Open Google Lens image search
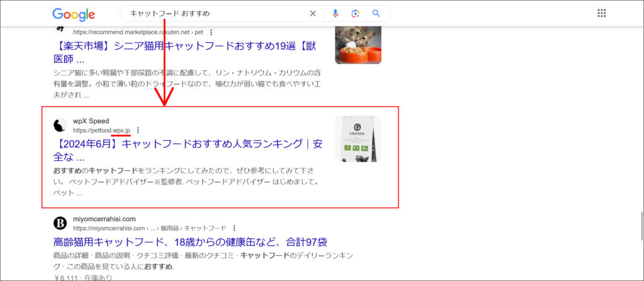The height and width of the screenshot is (281, 644). click(355, 13)
